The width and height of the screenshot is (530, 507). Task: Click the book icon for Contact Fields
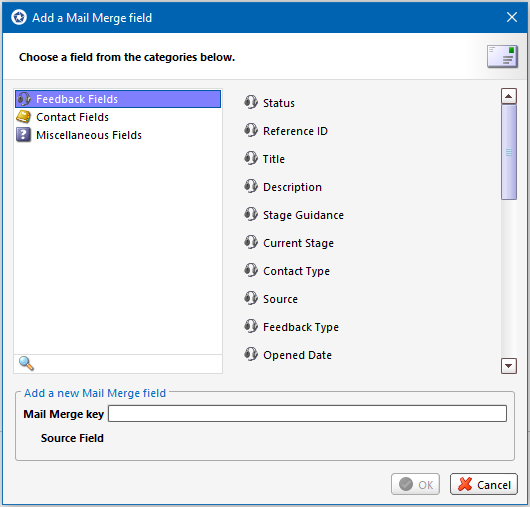pos(23,117)
